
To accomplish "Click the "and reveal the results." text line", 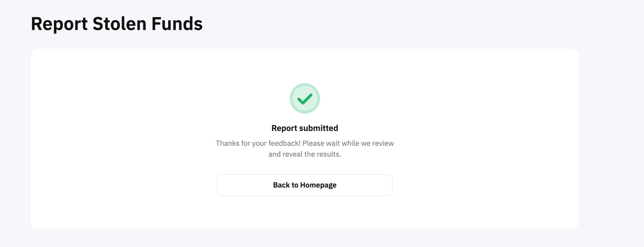I will [304, 154].
